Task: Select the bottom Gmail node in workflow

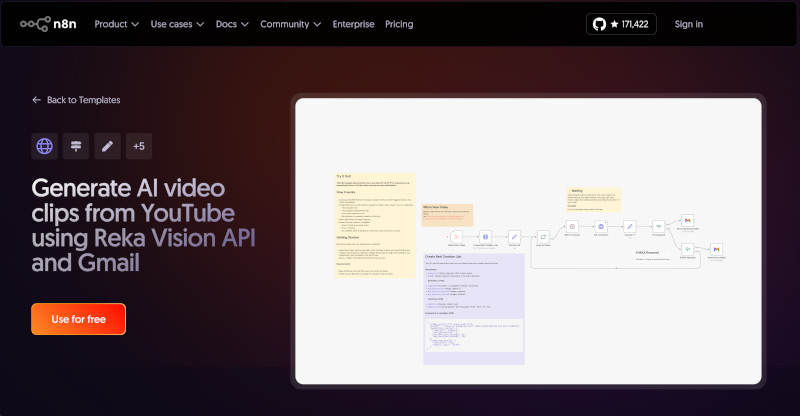Action: [x=716, y=248]
